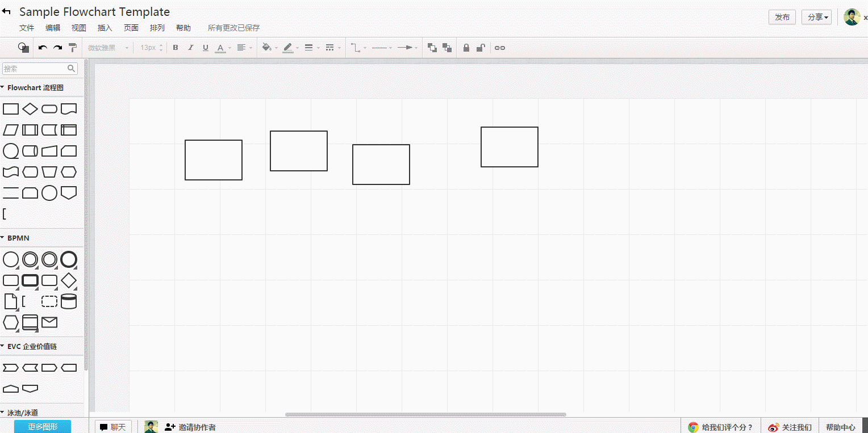The image size is (868, 433).
Task: Click the 发布 publish button
Action: click(x=782, y=17)
